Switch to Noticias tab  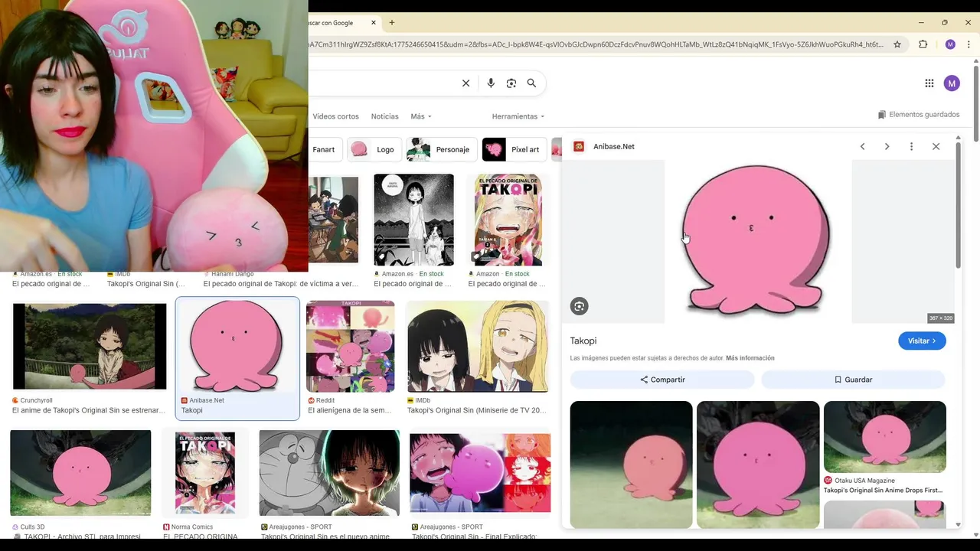(384, 116)
